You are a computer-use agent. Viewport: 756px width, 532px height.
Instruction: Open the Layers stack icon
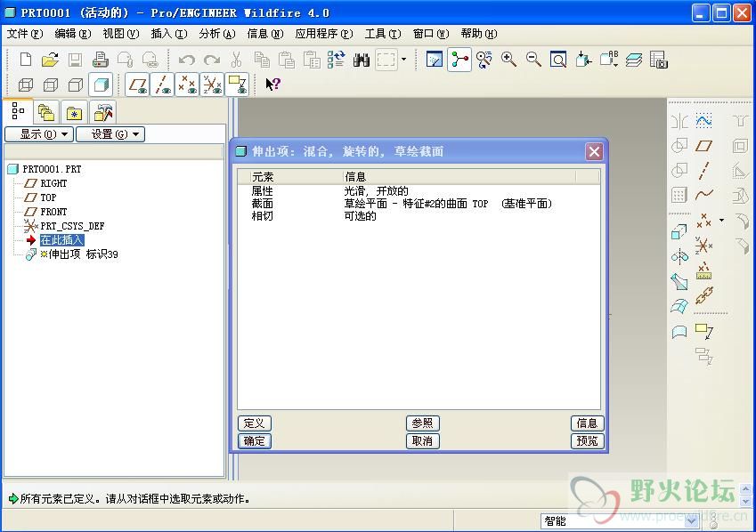click(633, 60)
